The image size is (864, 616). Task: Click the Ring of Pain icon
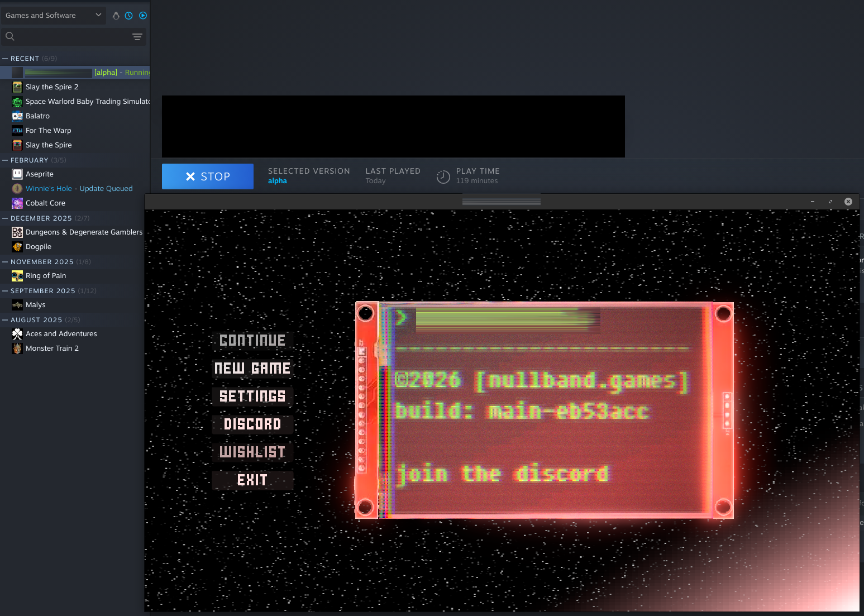[x=17, y=275]
